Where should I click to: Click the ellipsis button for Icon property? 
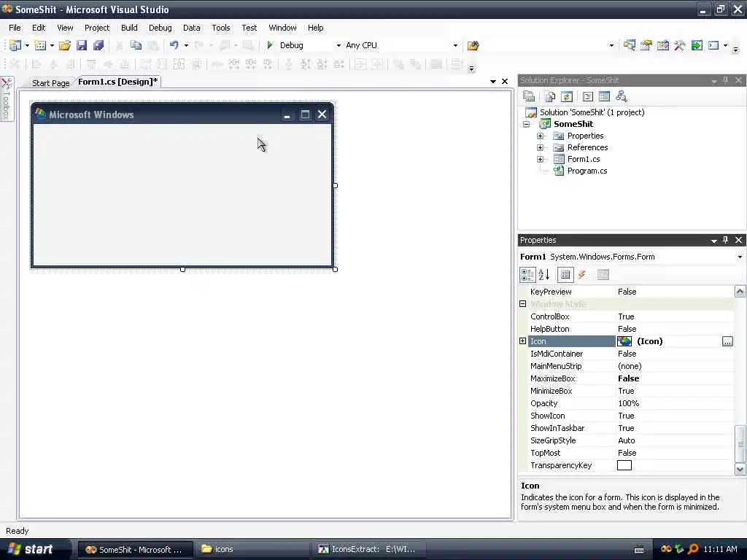[x=727, y=341]
